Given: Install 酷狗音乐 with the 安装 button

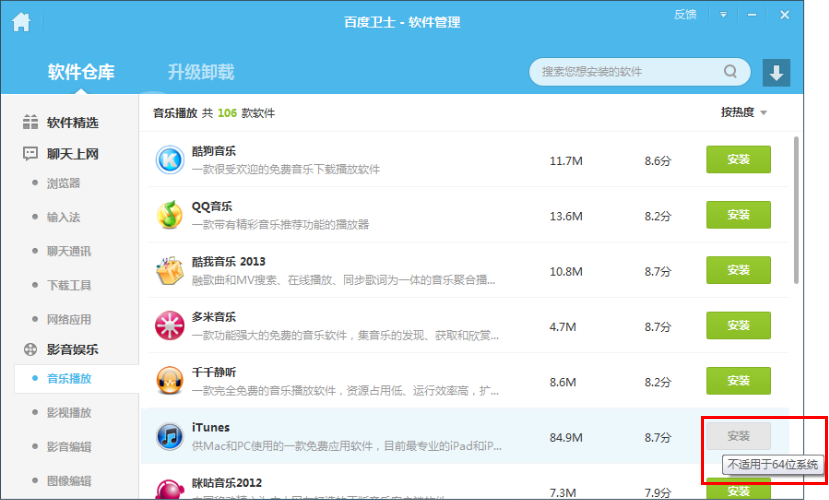Looking at the screenshot, I should coord(738,160).
